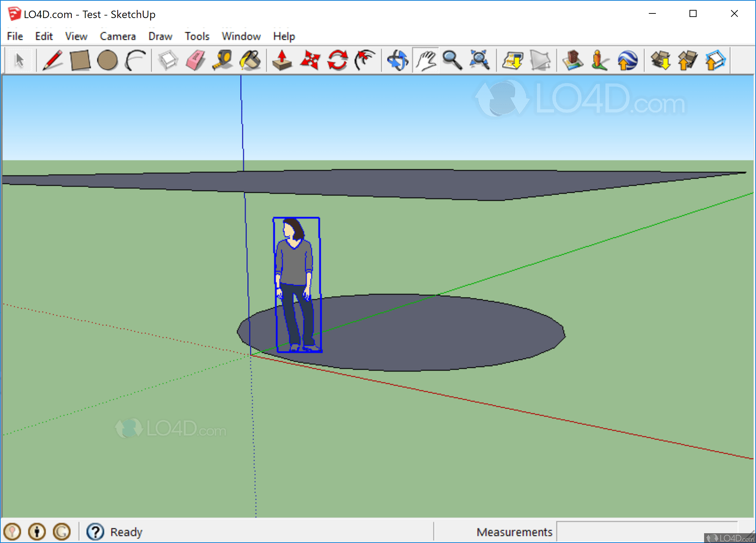Screen dimensions: 756x543
Task: Open the Tools menu
Action: pos(197,36)
